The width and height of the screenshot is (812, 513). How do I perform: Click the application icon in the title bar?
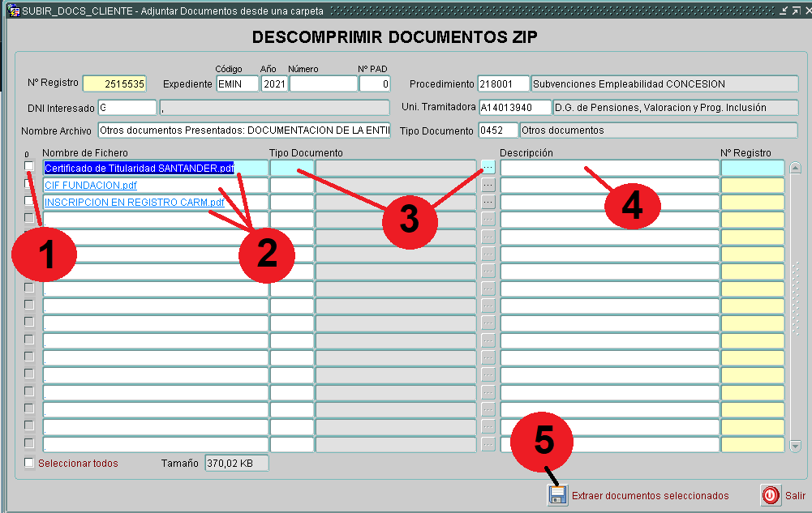point(13,11)
